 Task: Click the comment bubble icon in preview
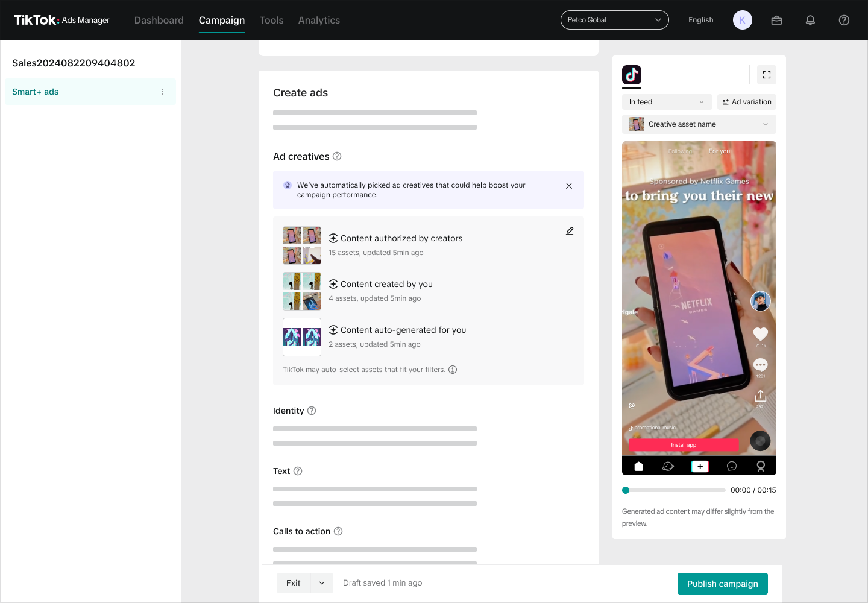click(761, 365)
